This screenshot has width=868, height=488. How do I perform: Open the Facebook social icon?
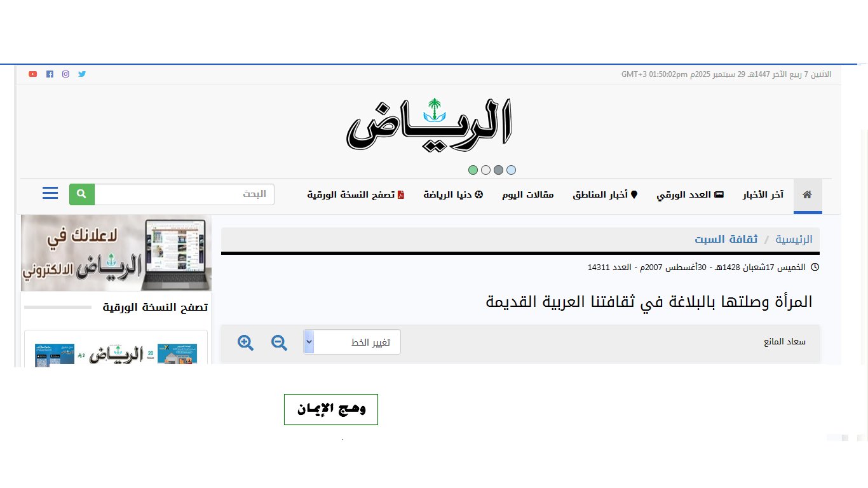50,74
